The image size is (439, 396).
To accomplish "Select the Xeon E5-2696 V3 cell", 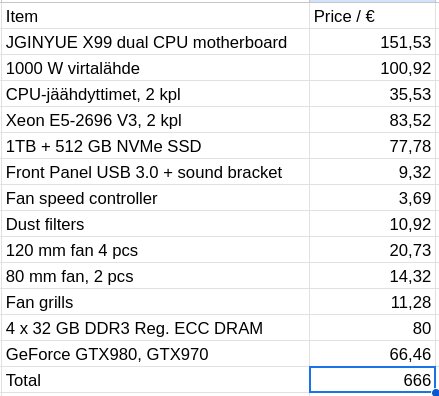I will click(x=156, y=120).
